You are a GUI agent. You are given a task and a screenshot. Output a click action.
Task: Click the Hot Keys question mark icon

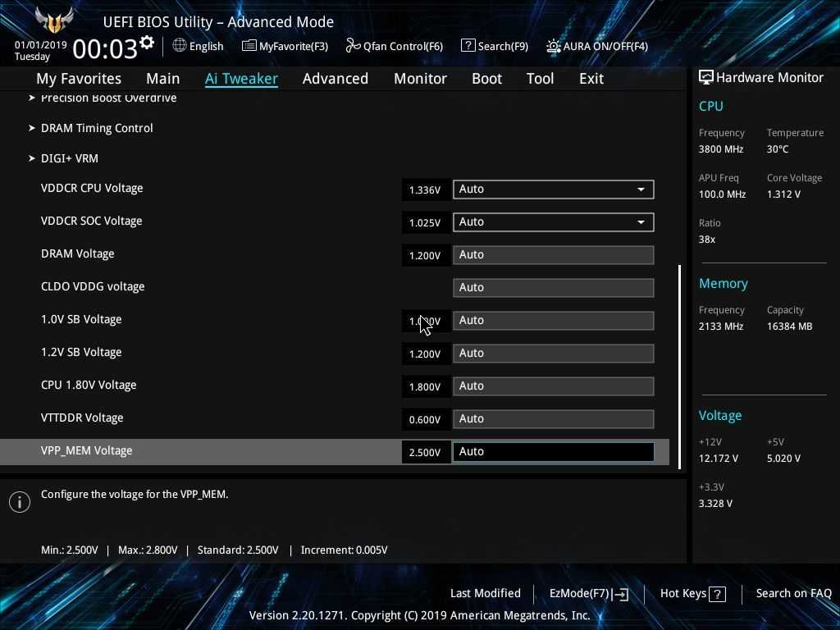(717, 594)
